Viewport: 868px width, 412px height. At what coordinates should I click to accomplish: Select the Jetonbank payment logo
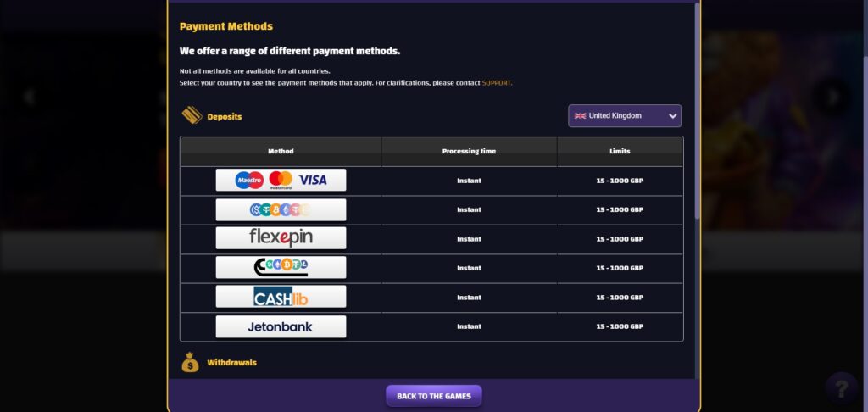click(281, 326)
